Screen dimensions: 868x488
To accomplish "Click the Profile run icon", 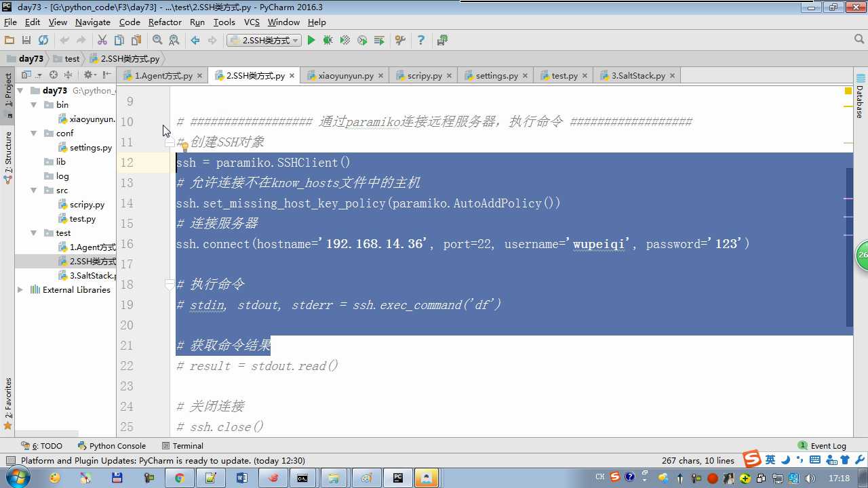I will pyautogui.click(x=362, y=41).
